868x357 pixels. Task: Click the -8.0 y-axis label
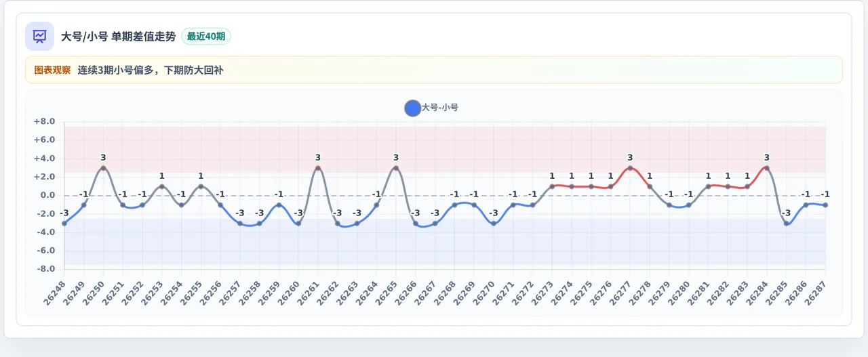point(45,269)
